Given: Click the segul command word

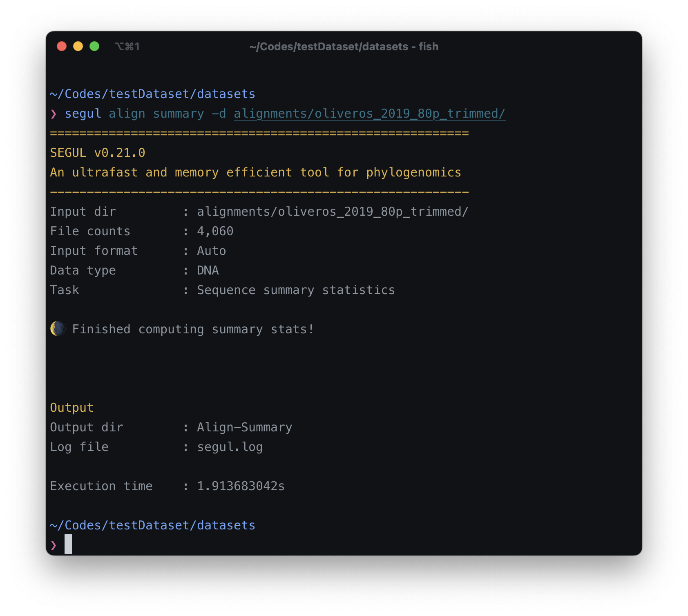Looking at the screenshot, I should [x=83, y=114].
